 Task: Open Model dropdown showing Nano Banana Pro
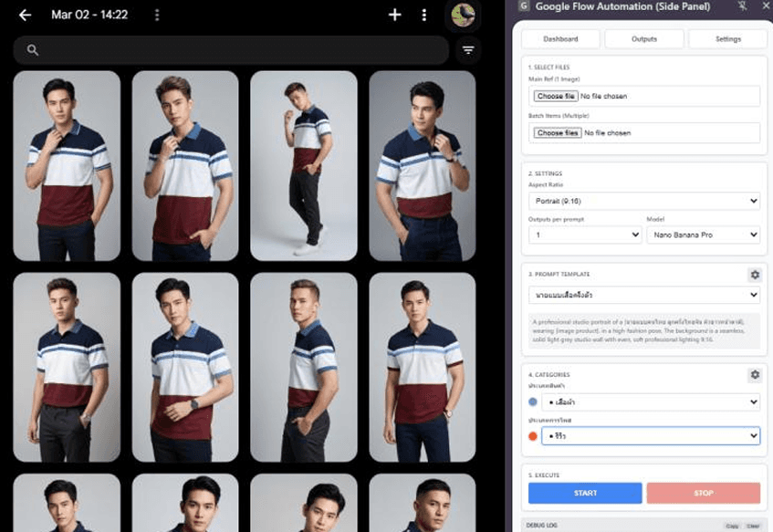coord(703,235)
